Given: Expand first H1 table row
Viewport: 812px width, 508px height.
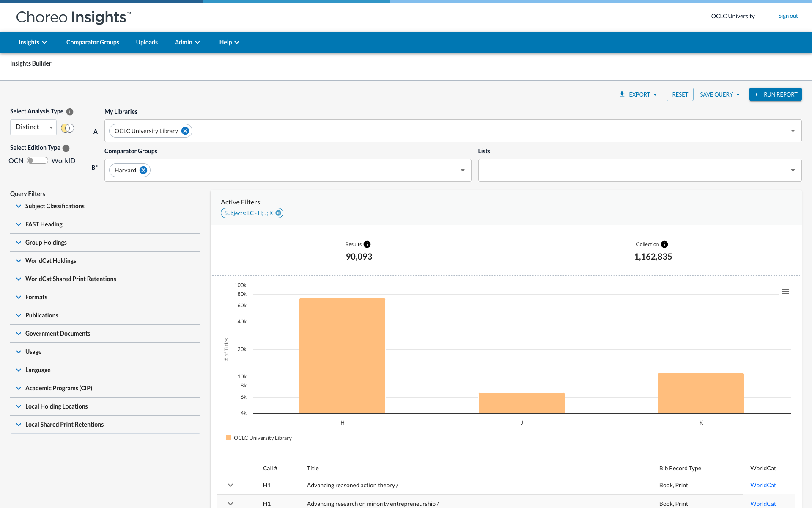Looking at the screenshot, I should 230,485.
